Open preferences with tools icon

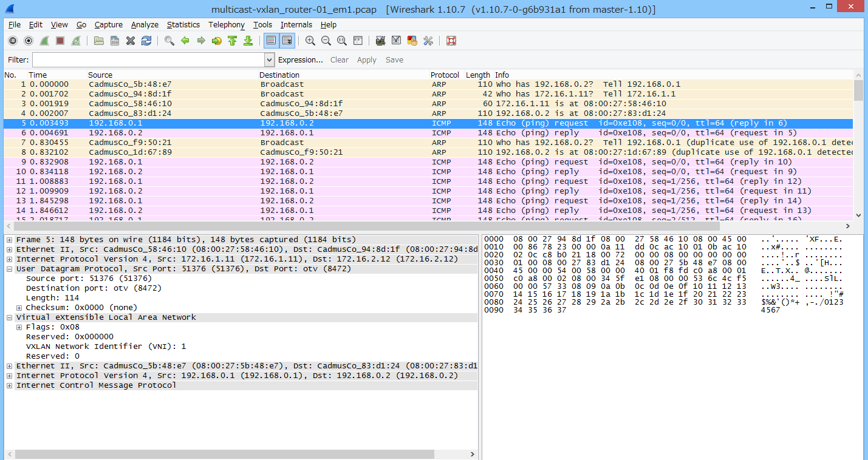coord(428,41)
